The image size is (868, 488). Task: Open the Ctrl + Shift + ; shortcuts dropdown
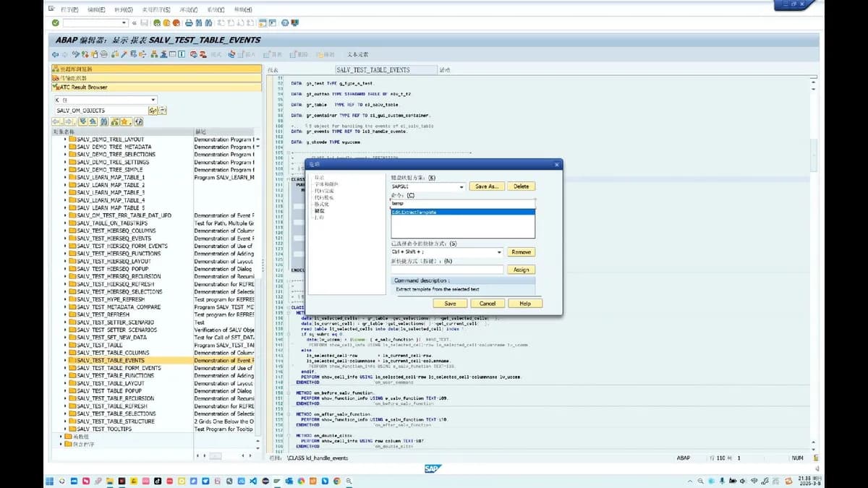click(499, 252)
